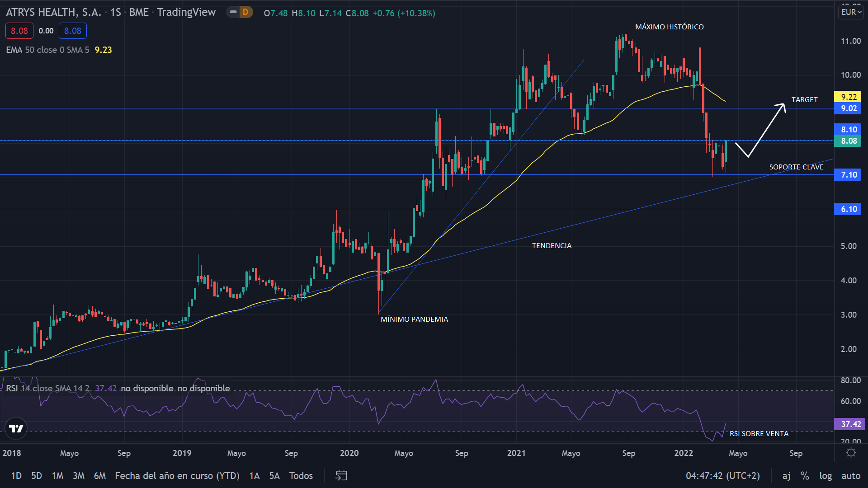Click the market status dash indicator
868x488 pixels.
(x=233, y=12)
